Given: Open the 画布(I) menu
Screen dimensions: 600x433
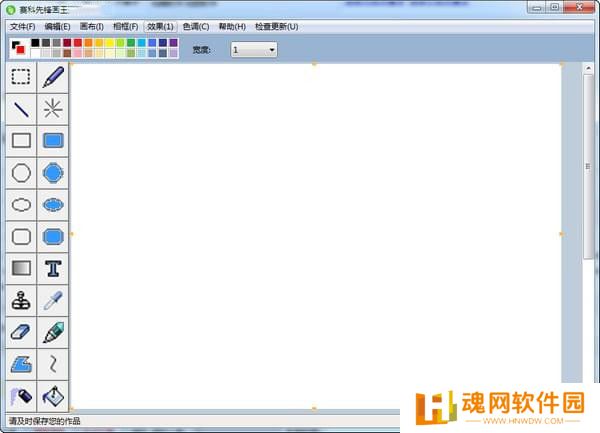Looking at the screenshot, I should [x=91, y=26].
